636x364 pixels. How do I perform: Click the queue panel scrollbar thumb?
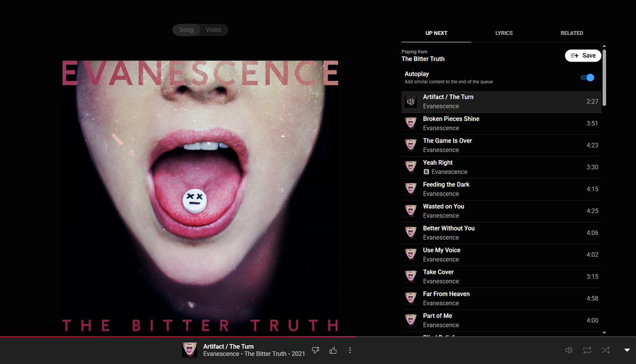pos(604,77)
